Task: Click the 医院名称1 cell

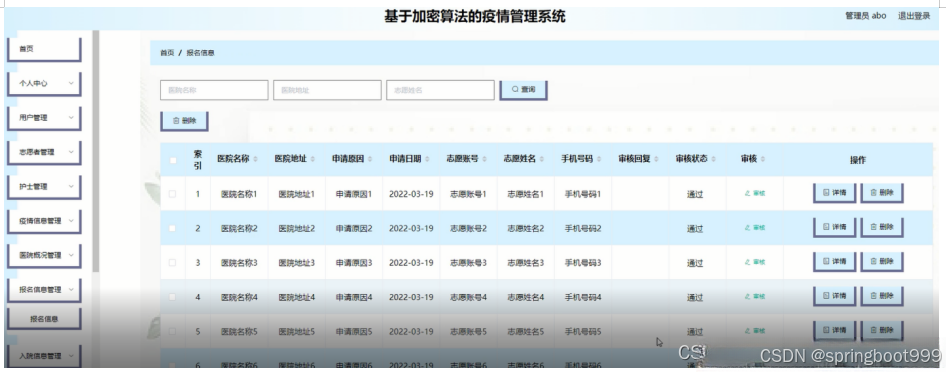Action: coord(239,194)
